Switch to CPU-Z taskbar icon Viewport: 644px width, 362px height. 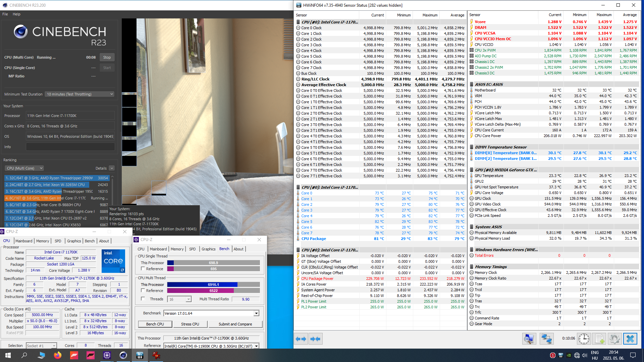coord(107,355)
